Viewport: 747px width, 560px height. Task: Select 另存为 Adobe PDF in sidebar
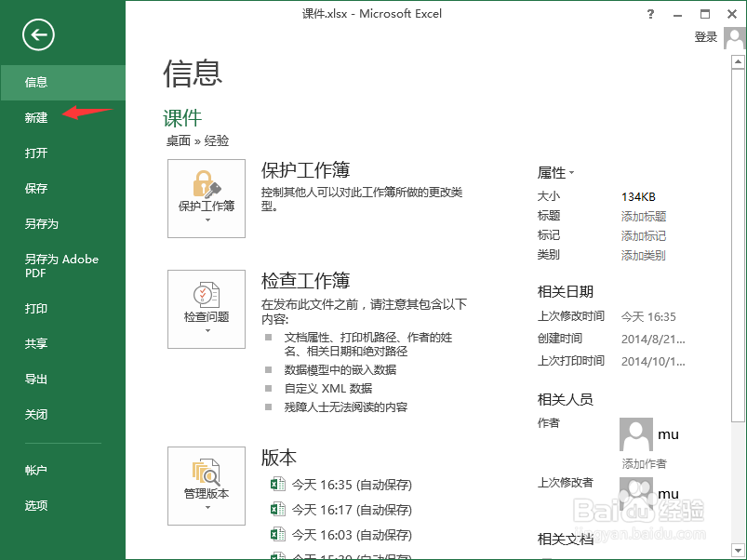(61, 266)
